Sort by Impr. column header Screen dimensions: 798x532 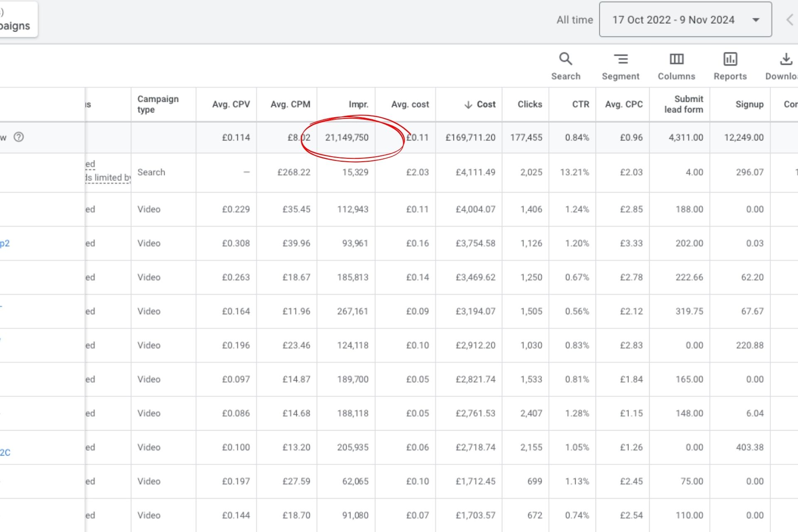358,104
